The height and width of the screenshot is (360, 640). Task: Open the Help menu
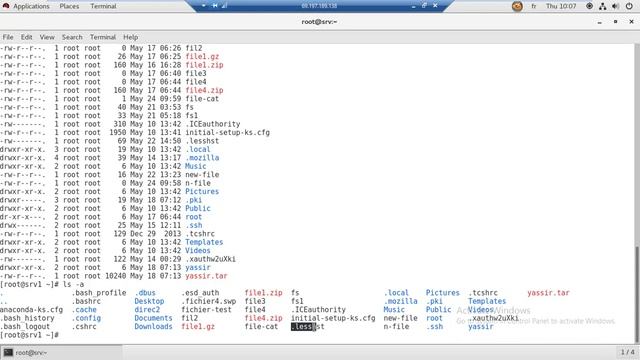click(x=131, y=37)
